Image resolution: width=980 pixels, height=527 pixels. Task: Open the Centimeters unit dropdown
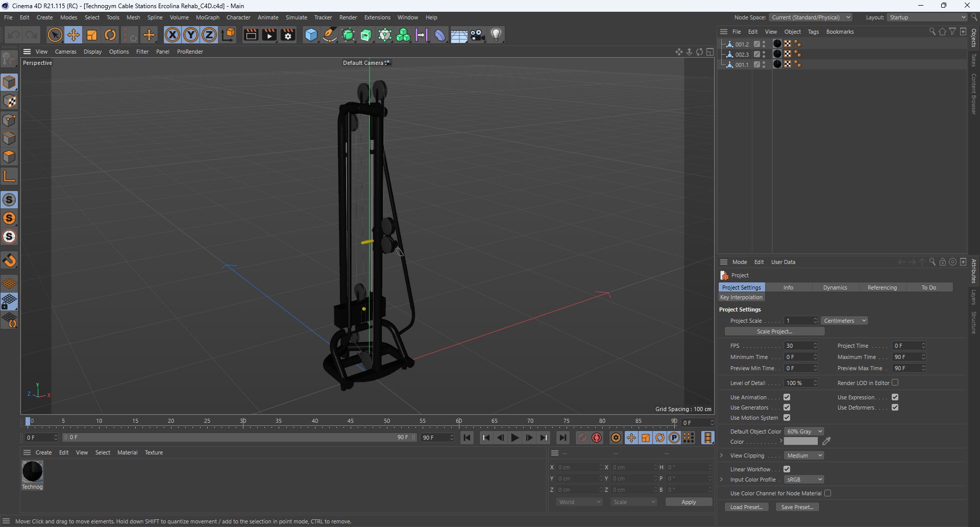(x=844, y=321)
